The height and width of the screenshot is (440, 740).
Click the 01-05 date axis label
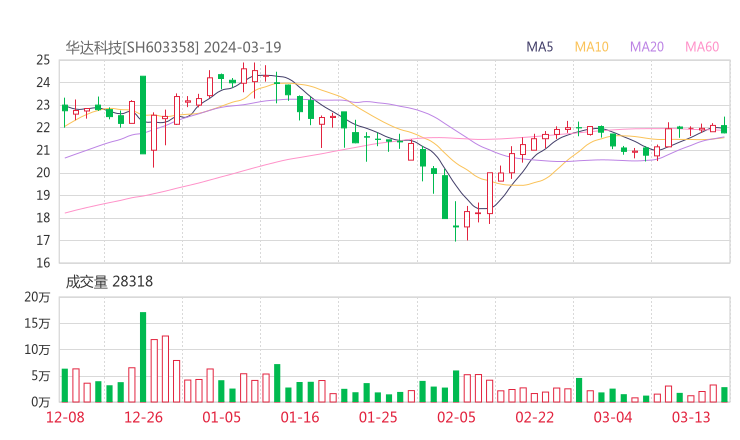click(x=221, y=417)
